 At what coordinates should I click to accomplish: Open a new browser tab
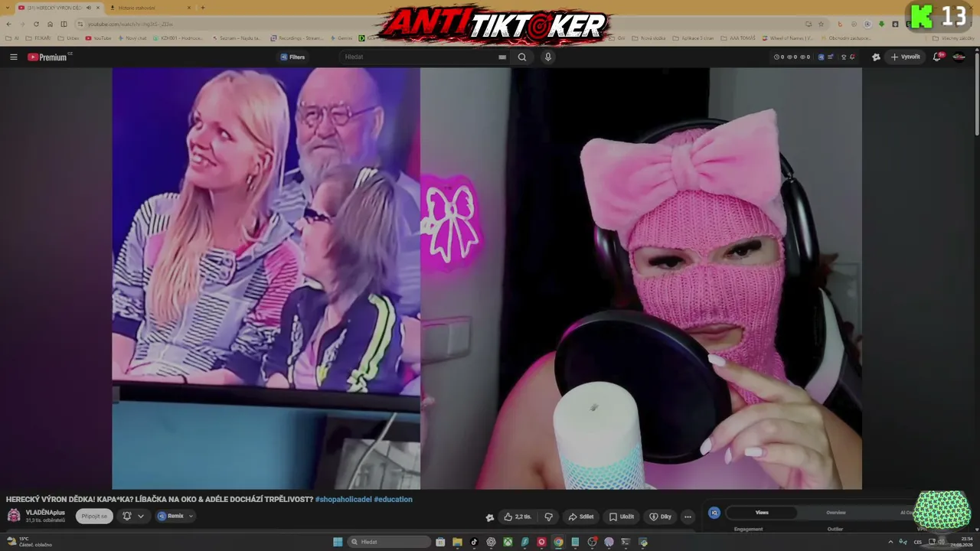202,8
